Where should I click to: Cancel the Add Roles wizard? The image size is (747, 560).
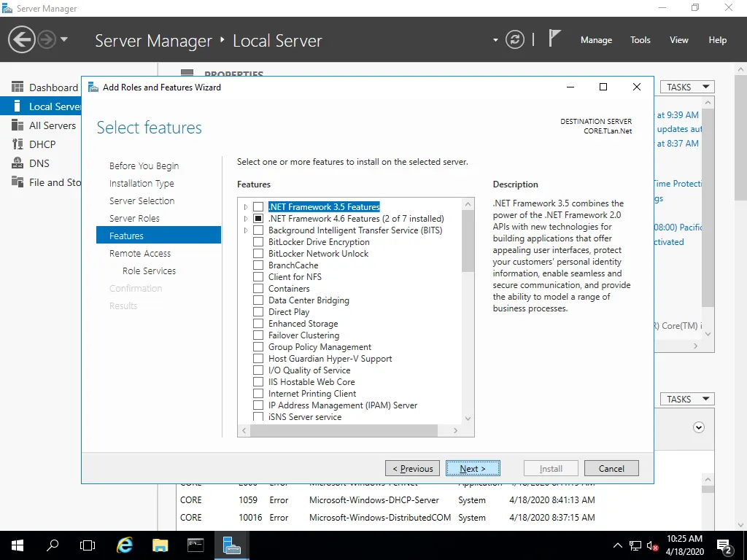pos(611,469)
